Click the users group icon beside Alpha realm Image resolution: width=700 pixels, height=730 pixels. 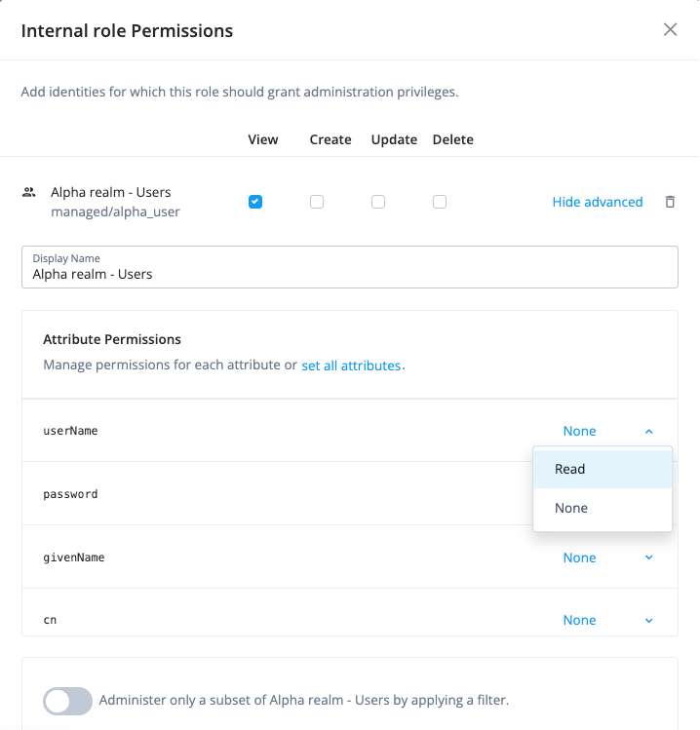pos(29,192)
